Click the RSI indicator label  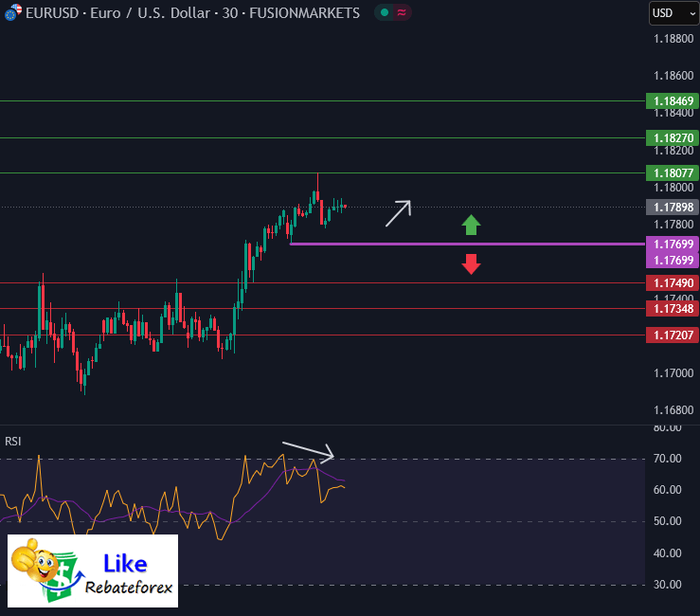(x=13, y=442)
